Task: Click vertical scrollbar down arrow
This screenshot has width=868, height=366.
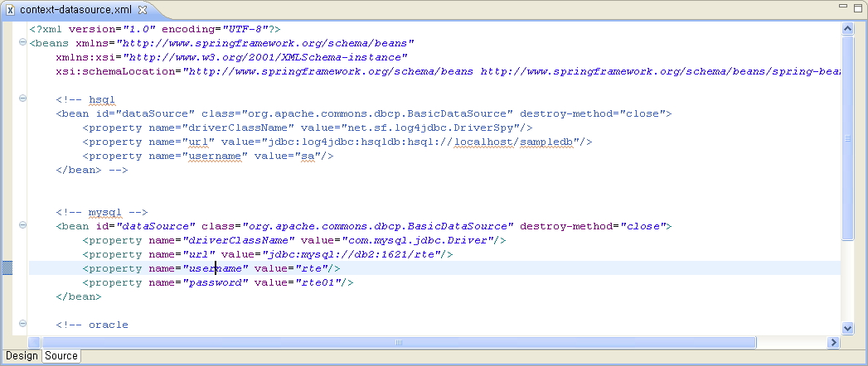Action: [x=847, y=328]
